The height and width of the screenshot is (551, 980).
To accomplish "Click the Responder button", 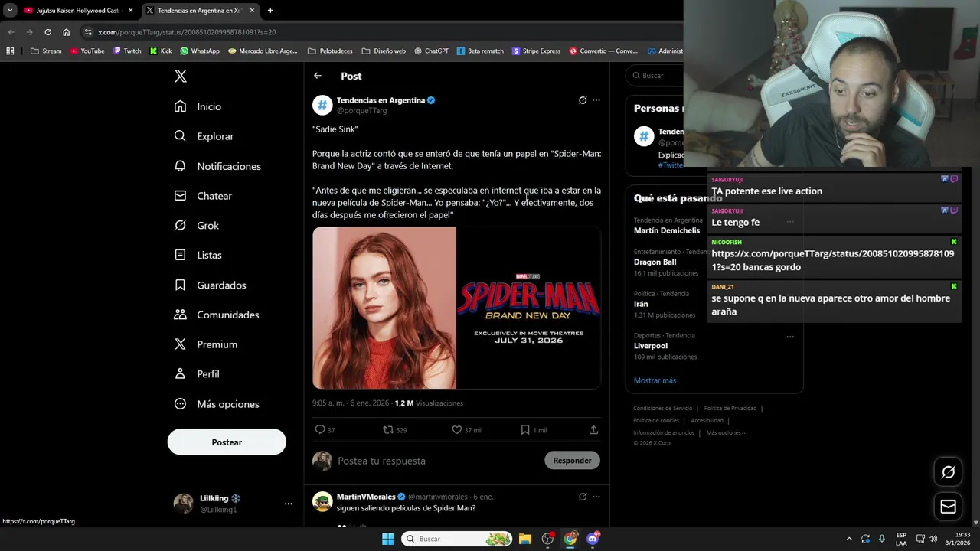I will [572, 461].
